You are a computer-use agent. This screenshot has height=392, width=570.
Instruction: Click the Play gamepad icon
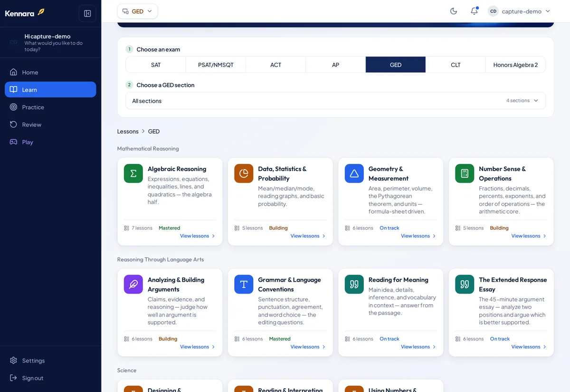(13, 142)
